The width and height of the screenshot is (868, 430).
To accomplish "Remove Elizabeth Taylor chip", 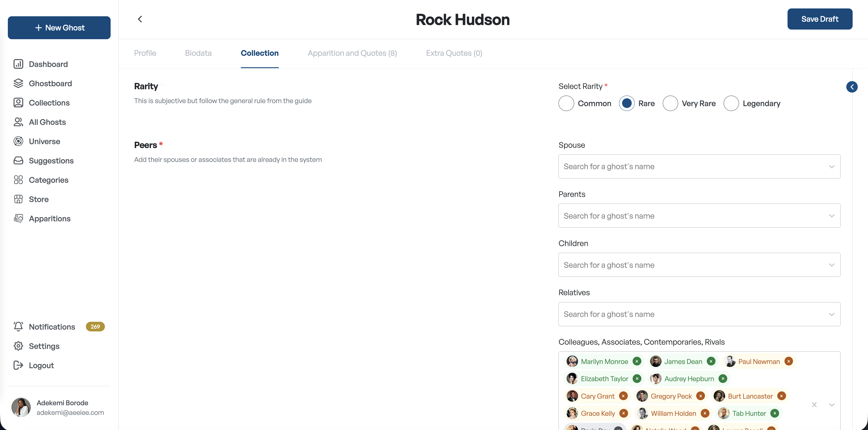I will coord(637,379).
